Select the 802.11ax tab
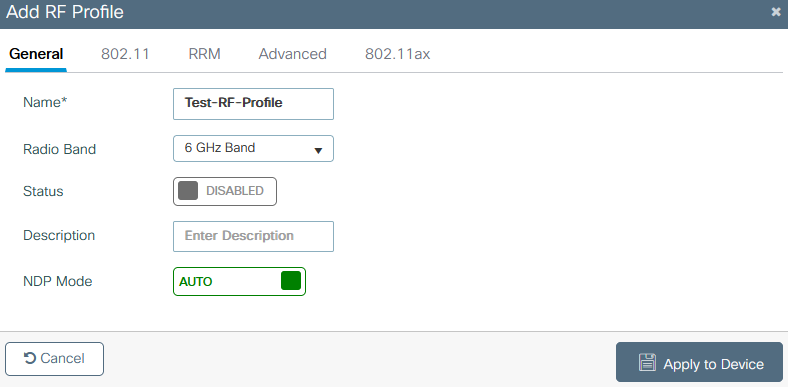 click(397, 54)
